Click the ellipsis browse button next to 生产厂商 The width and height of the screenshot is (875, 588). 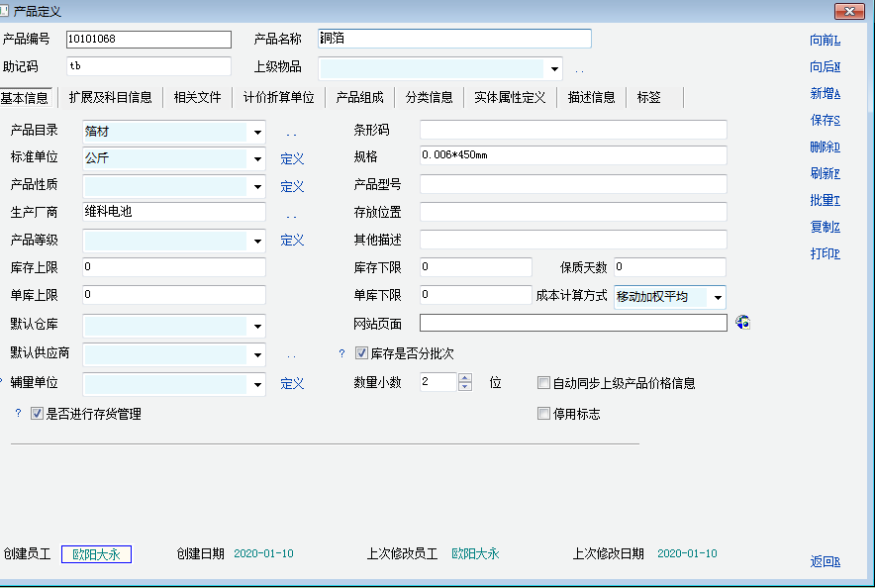292,214
